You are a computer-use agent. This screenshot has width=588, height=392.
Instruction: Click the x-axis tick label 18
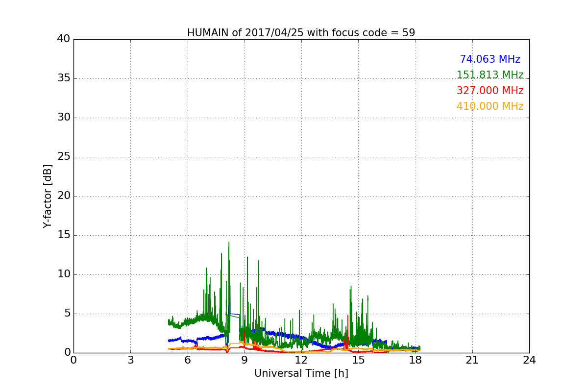tap(415, 360)
